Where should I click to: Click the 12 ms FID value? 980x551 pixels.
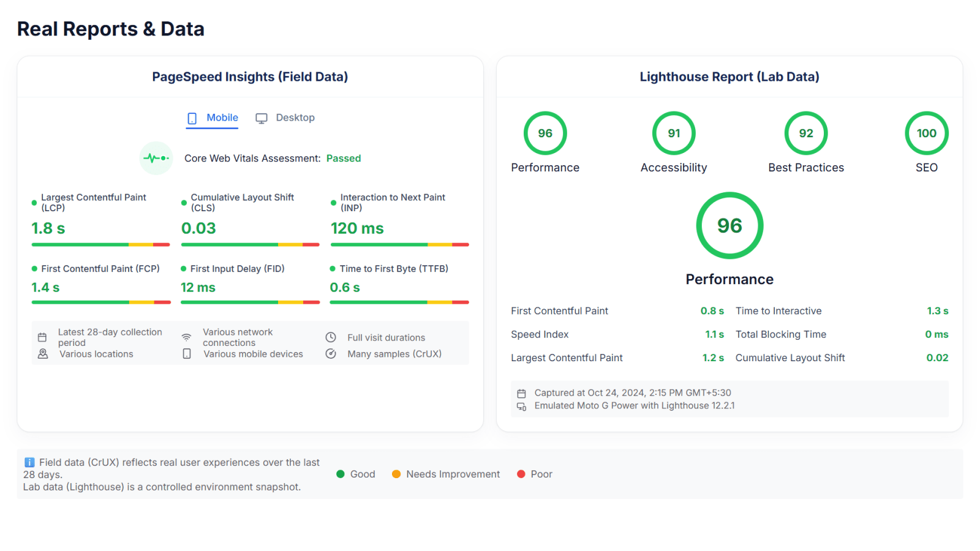click(x=198, y=287)
